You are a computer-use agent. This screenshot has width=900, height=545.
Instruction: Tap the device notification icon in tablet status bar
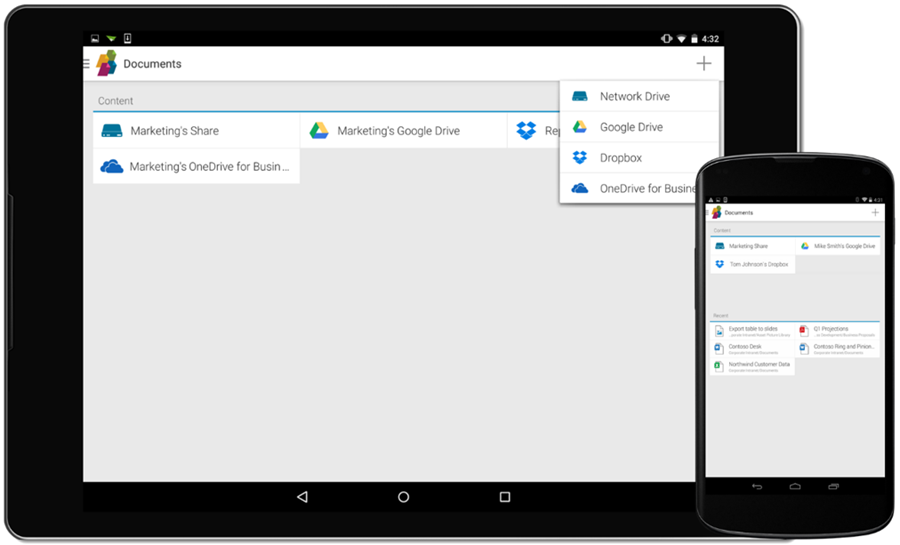click(x=127, y=38)
